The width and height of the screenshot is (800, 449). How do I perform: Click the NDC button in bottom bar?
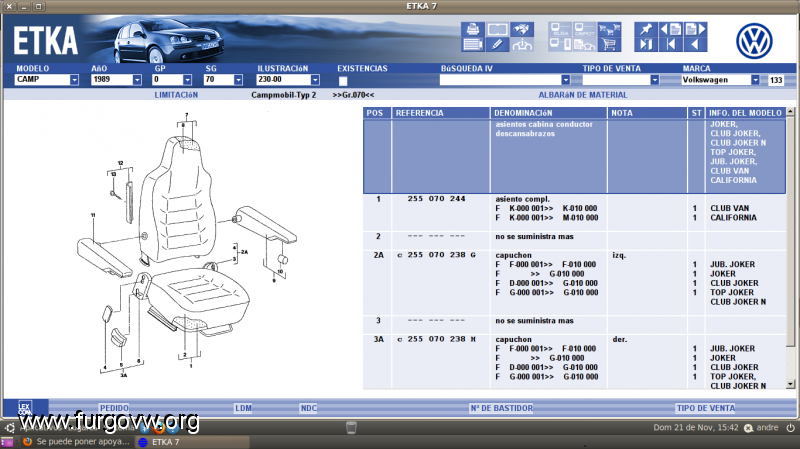(x=309, y=408)
